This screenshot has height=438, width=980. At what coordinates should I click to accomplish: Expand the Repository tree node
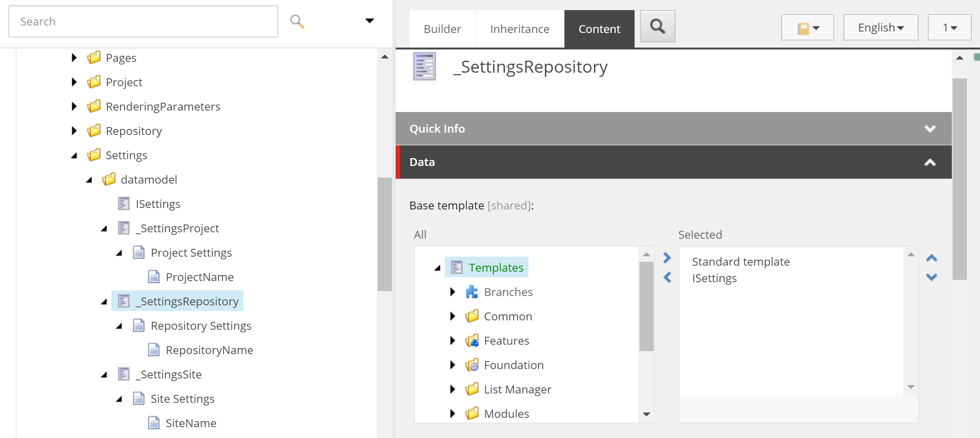click(74, 131)
